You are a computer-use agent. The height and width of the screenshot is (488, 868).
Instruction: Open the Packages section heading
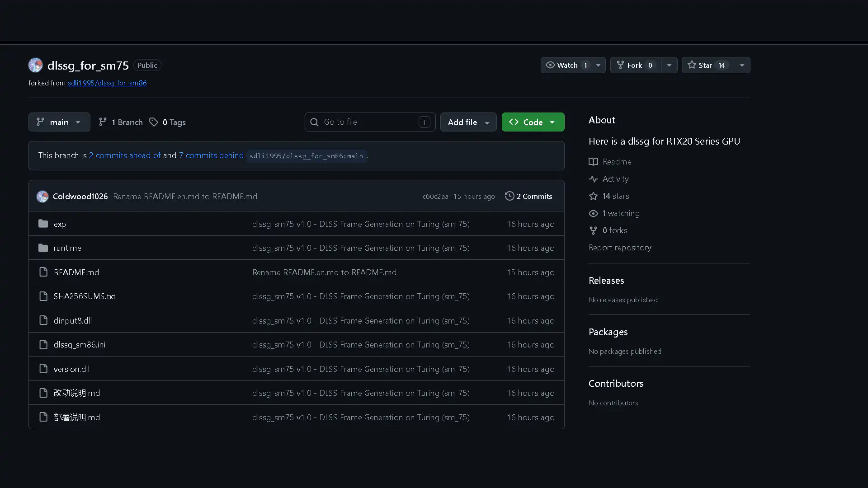pyautogui.click(x=608, y=332)
